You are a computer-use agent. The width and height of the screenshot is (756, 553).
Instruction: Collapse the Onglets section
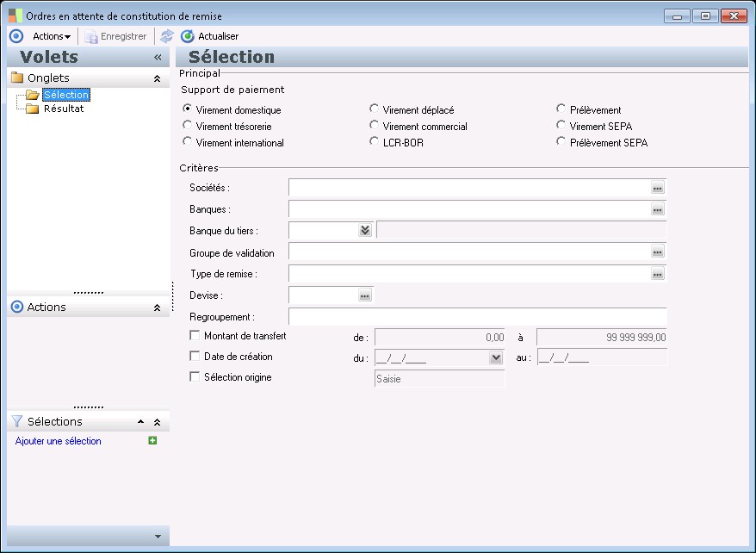157,78
